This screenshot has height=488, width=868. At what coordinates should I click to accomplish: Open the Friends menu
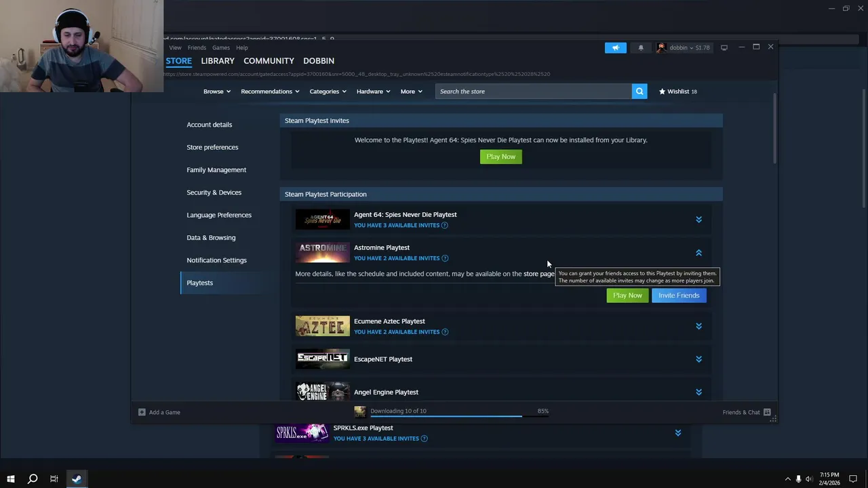pos(197,47)
